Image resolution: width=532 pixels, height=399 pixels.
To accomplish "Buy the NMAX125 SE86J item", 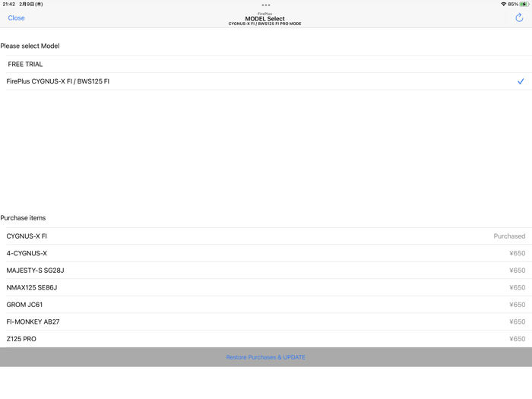I will coord(266,288).
